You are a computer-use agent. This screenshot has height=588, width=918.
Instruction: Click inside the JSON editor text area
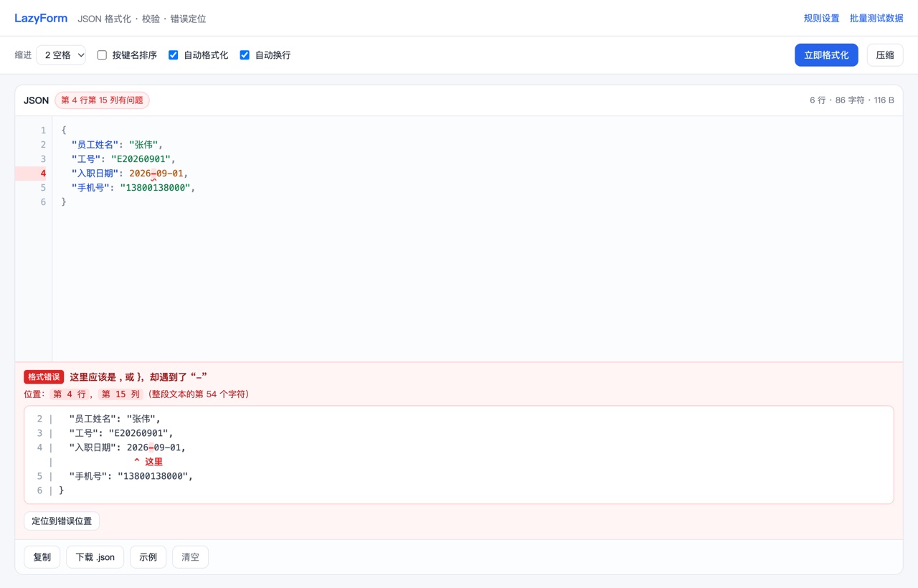click(x=477, y=239)
